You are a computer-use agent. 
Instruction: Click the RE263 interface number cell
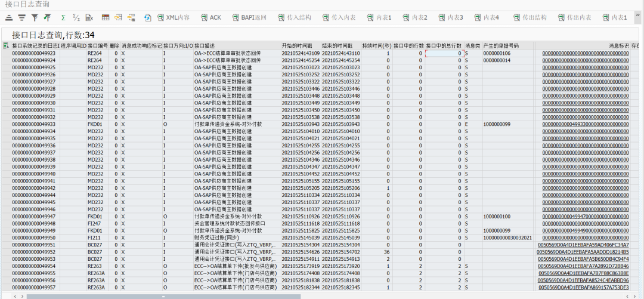point(98,266)
